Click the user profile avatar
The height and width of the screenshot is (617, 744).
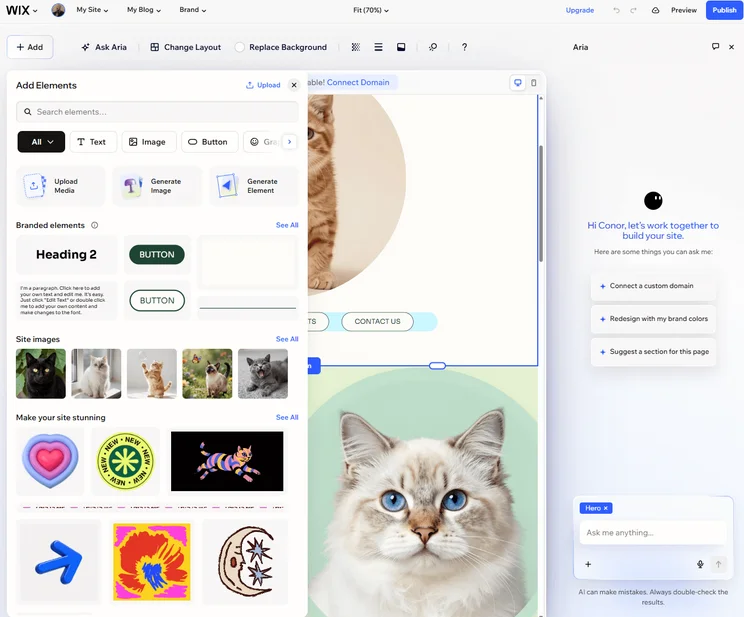click(x=58, y=10)
